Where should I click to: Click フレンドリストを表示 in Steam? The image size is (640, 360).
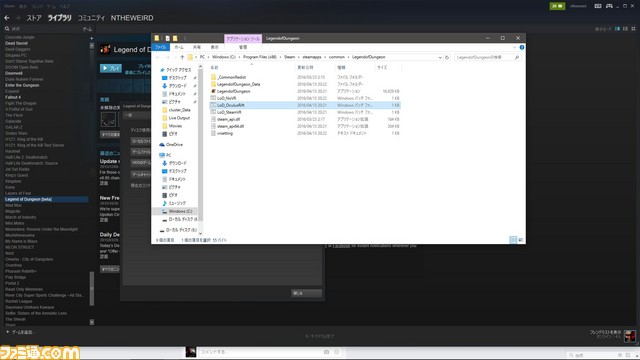click(x=605, y=332)
